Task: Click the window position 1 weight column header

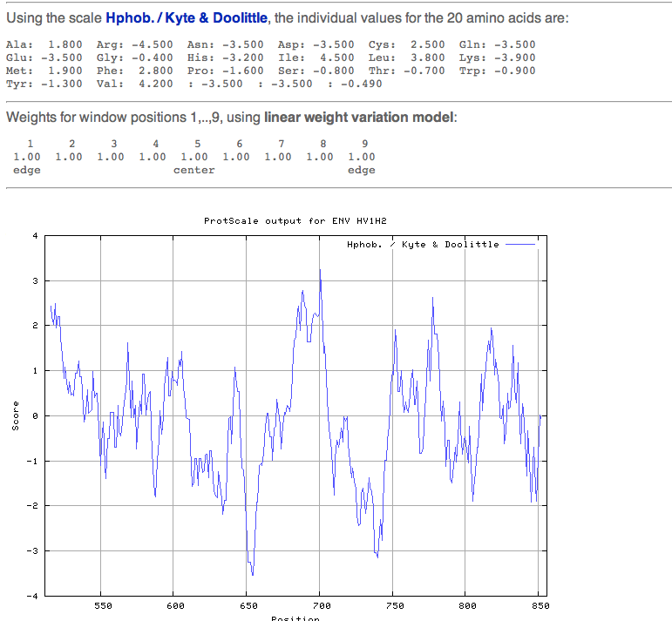Action: tap(30, 144)
